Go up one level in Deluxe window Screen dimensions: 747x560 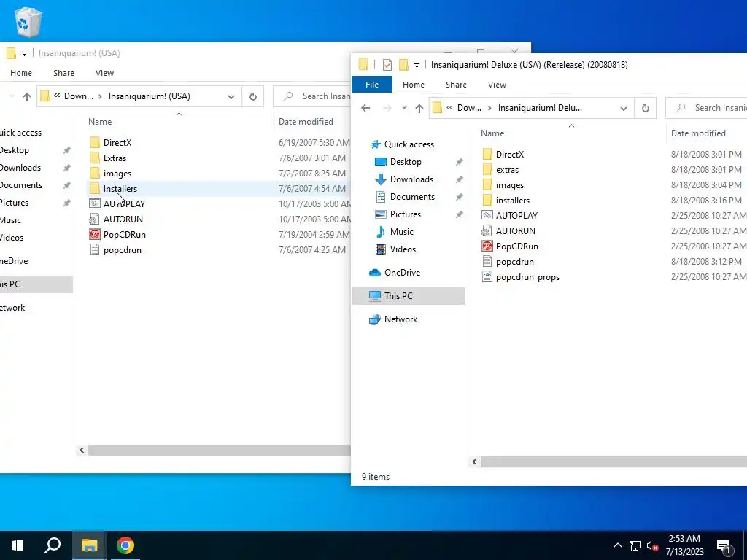(x=419, y=108)
